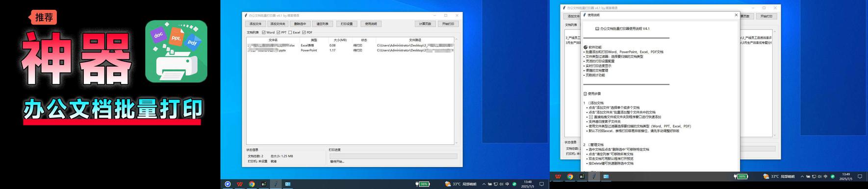Expand hidden tray icons on 13:49 taskbar
Screen dimensions: 868x189
coord(802,176)
